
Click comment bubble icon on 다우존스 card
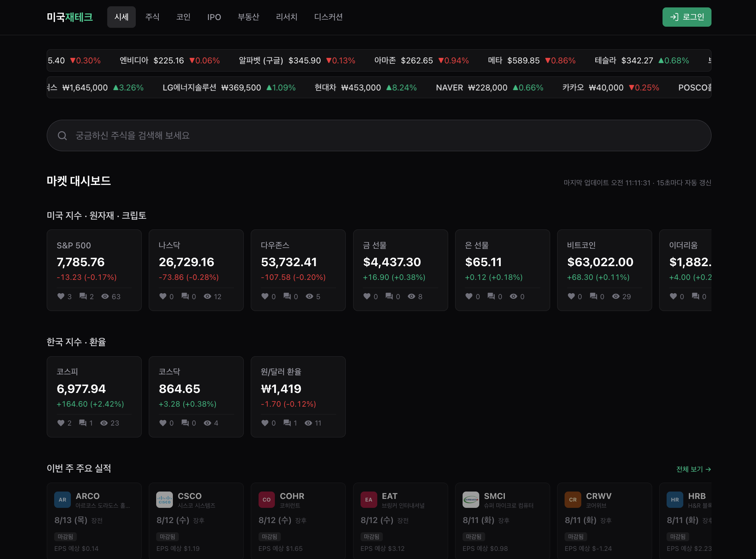[x=287, y=296]
